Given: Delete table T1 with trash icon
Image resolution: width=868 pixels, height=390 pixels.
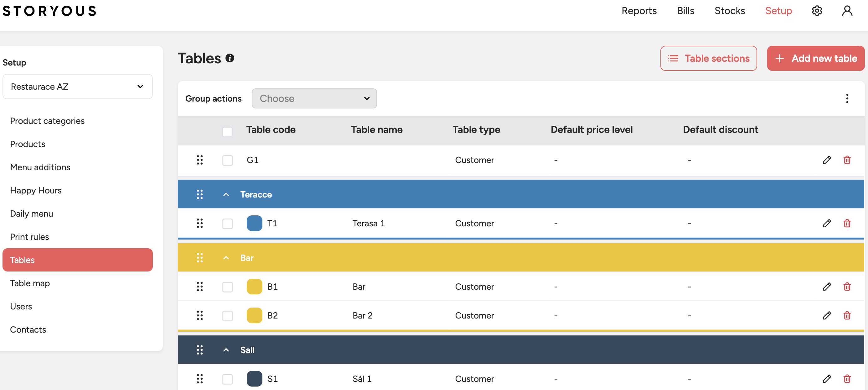Looking at the screenshot, I should [847, 223].
